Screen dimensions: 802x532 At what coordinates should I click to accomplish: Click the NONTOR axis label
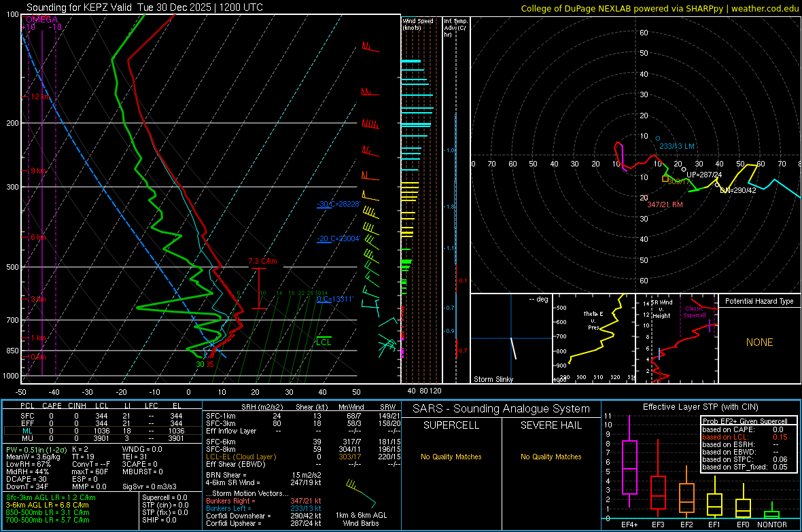pos(772,525)
